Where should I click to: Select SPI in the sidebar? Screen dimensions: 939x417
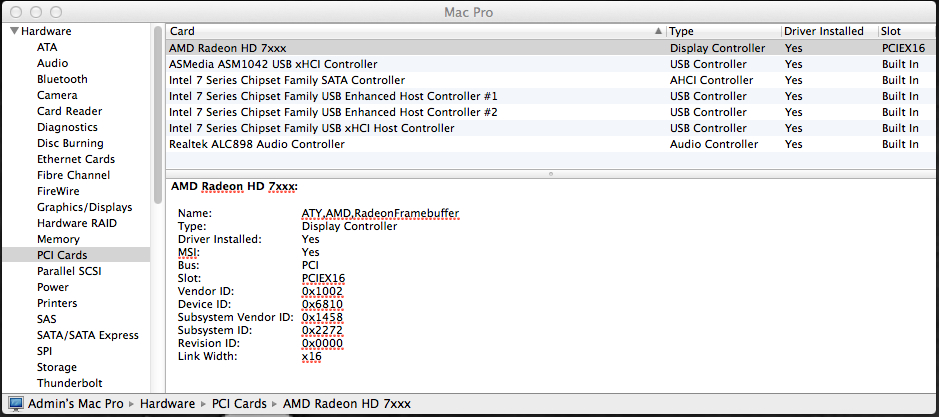point(44,351)
